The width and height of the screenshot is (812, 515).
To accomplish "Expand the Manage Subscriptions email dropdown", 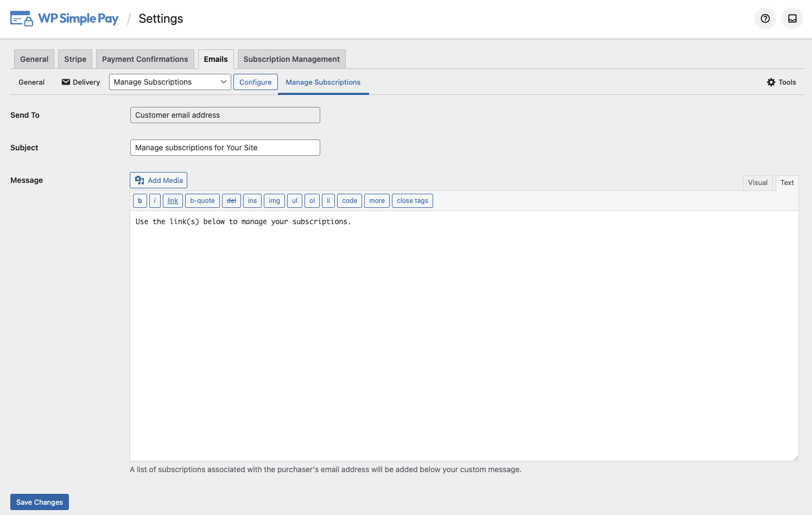I will tap(170, 82).
